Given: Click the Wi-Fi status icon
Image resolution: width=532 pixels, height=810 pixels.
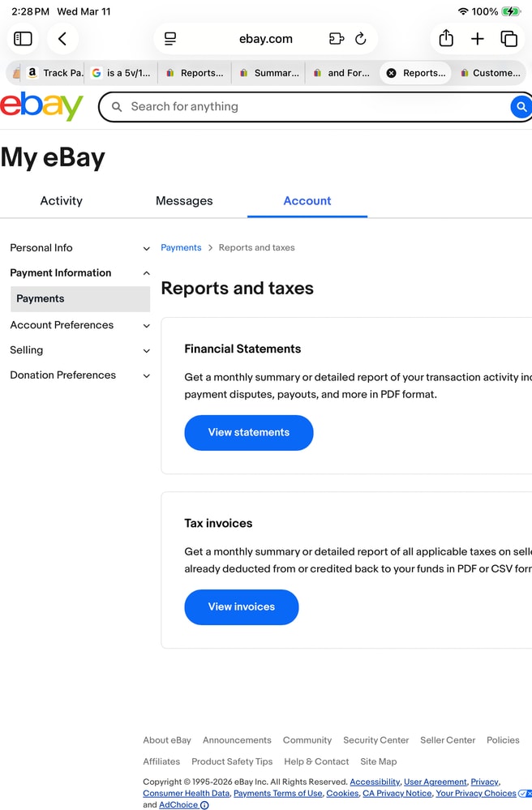Looking at the screenshot, I should click(463, 11).
